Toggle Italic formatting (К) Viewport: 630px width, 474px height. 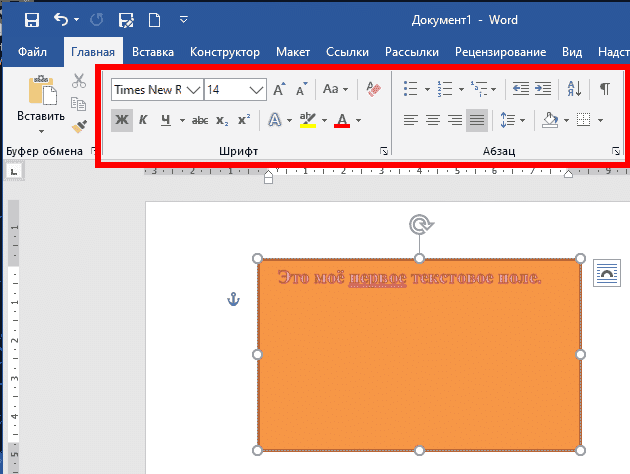tap(143, 120)
